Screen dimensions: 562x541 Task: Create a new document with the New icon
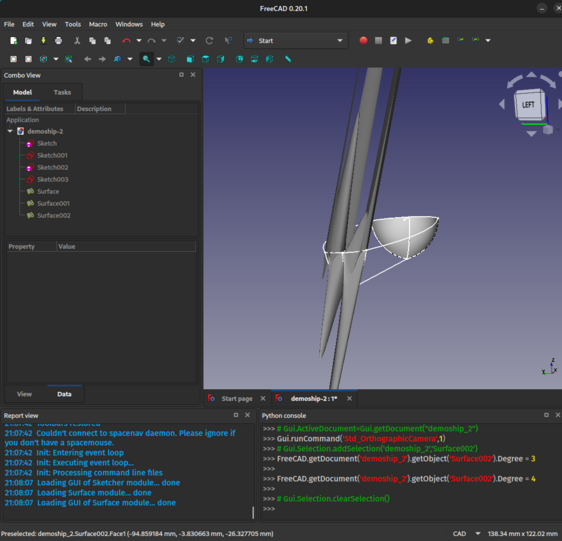(x=13, y=41)
